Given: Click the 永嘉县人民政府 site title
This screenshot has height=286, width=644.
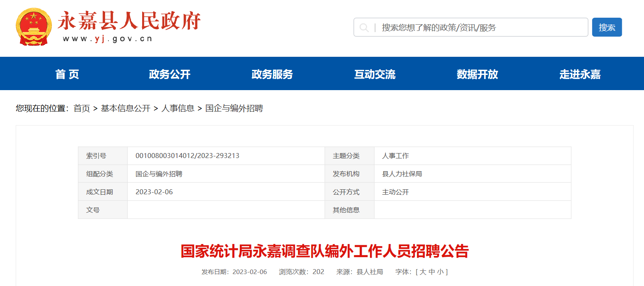Looking at the screenshot, I should [129, 21].
